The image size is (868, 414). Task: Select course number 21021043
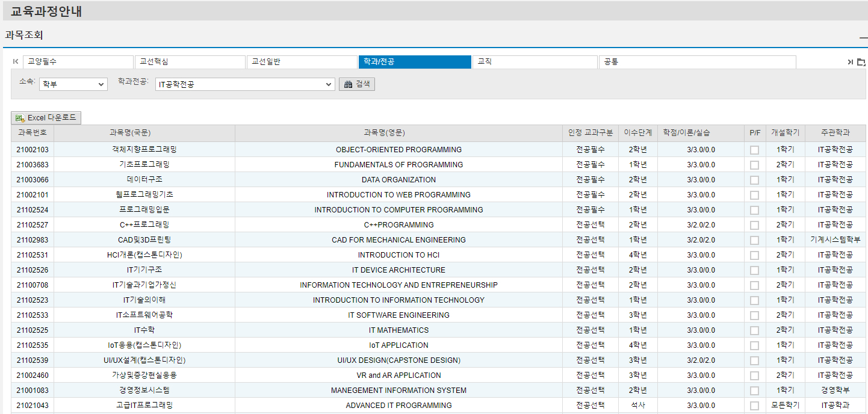(x=33, y=406)
